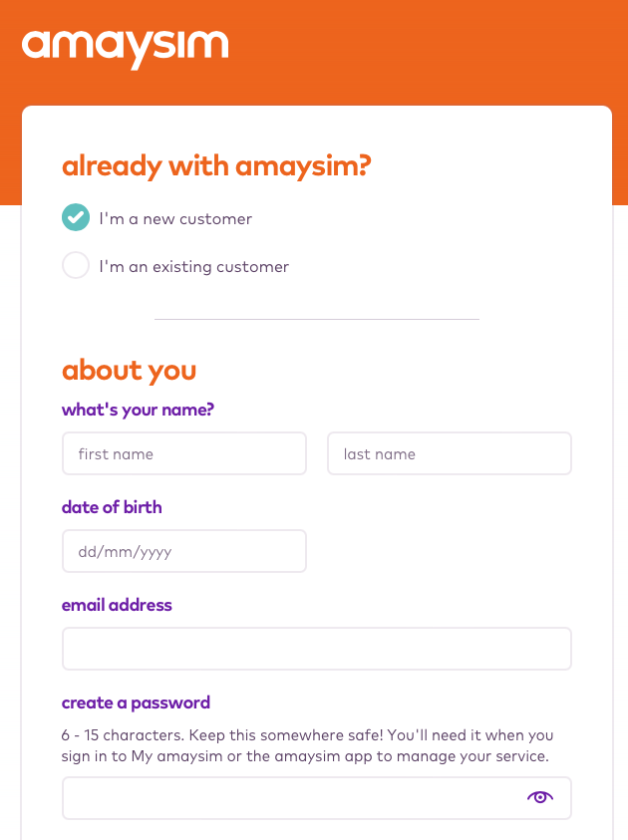Click the email address input box
This screenshot has width=628, height=840.
coord(316,649)
